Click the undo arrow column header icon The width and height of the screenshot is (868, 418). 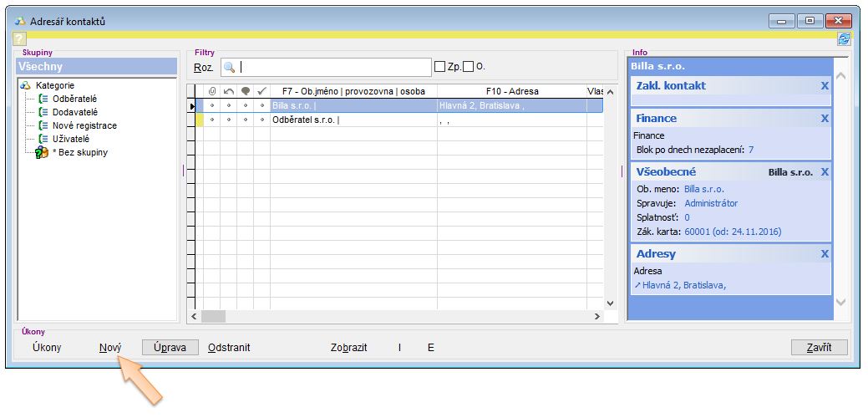pyautogui.click(x=228, y=91)
